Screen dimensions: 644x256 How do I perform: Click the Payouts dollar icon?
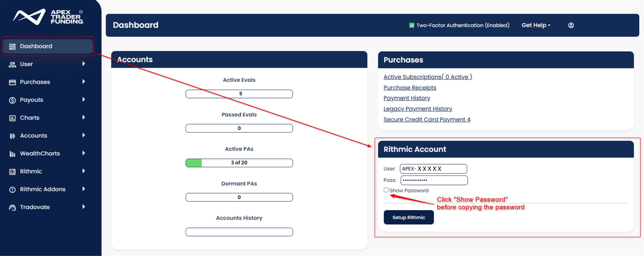pyautogui.click(x=12, y=100)
